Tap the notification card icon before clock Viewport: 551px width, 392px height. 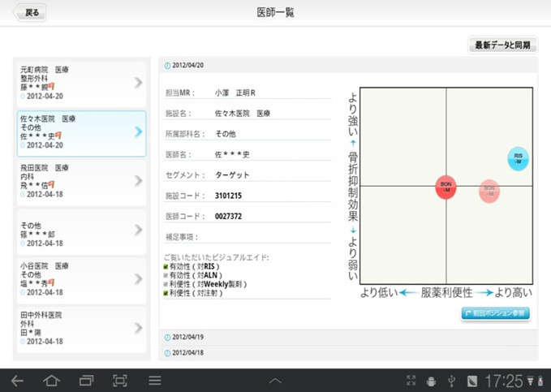[472, 381]
